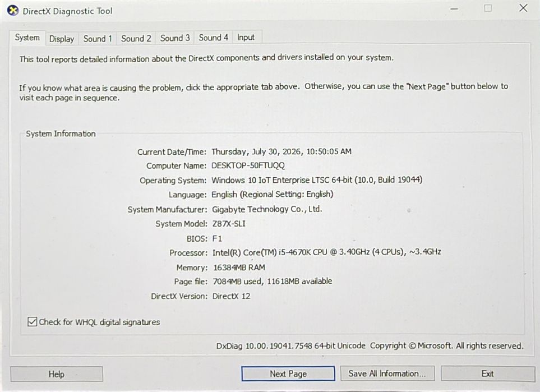Click the 'Memory:' label
Viewport: 540px width, 392px height.
tap(192, 268)
